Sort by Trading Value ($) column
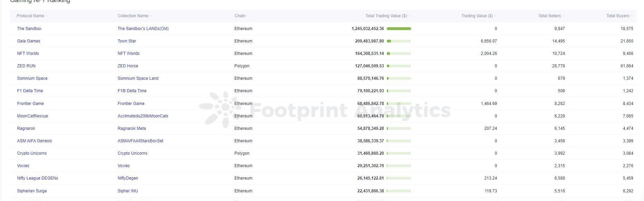The height and width of the screenshot is (201, 644). pos(495,16)
